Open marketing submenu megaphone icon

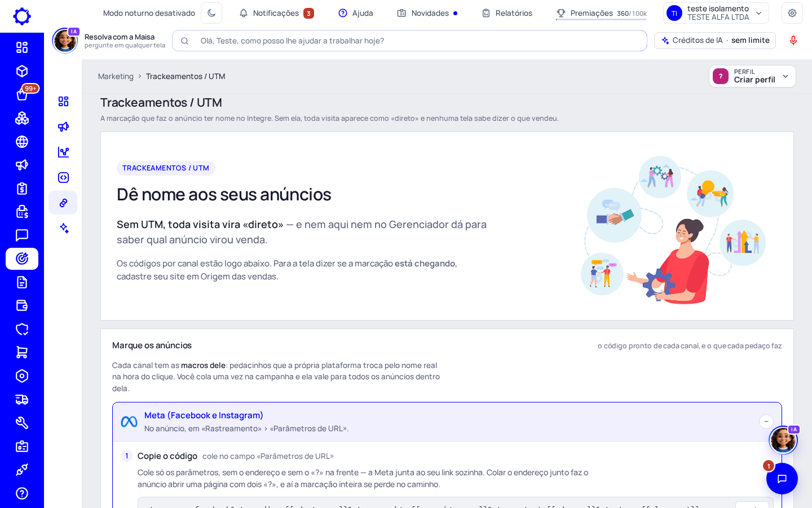pos(63,126)
